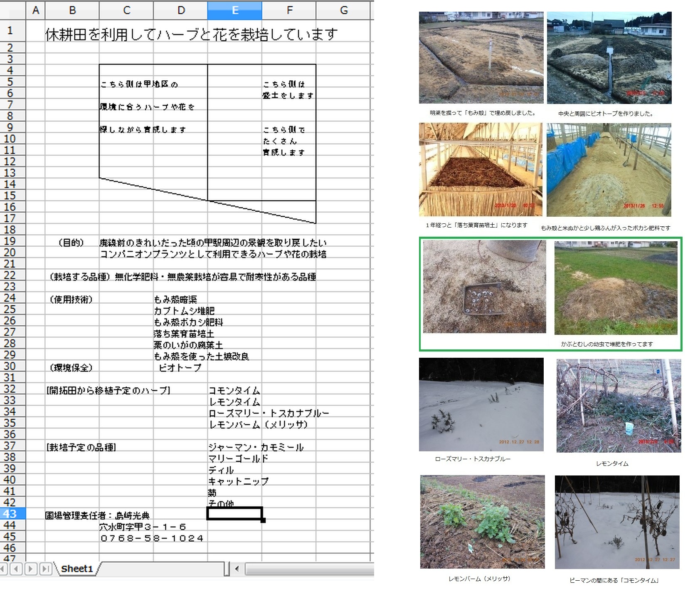
Task: Select column E header
Action: click(235, 10)
